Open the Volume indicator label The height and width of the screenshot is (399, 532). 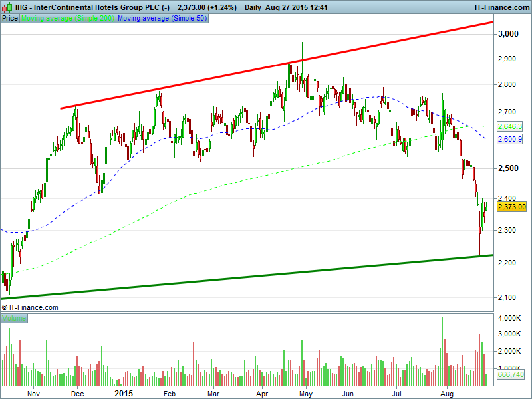coord(14,319)
